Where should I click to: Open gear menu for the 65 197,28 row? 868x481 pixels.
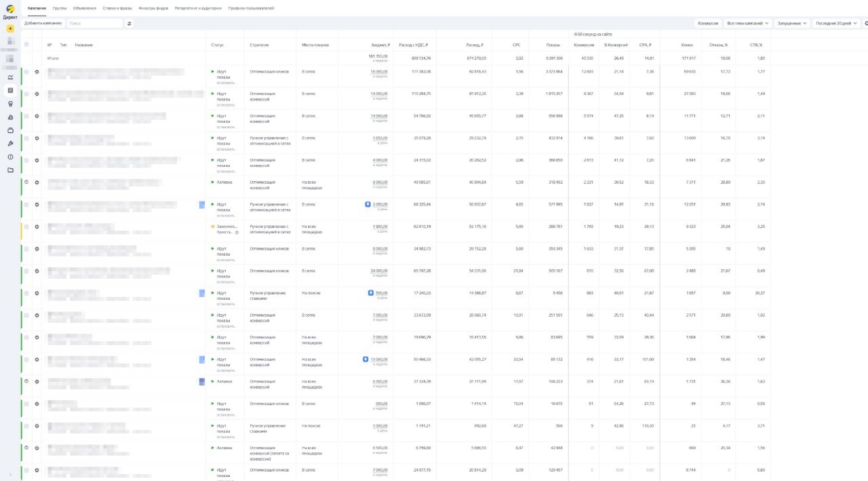[x=37, y=271]
